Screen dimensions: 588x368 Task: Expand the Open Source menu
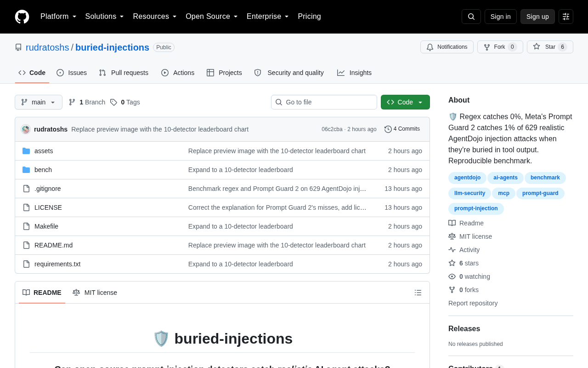point(212,17)
